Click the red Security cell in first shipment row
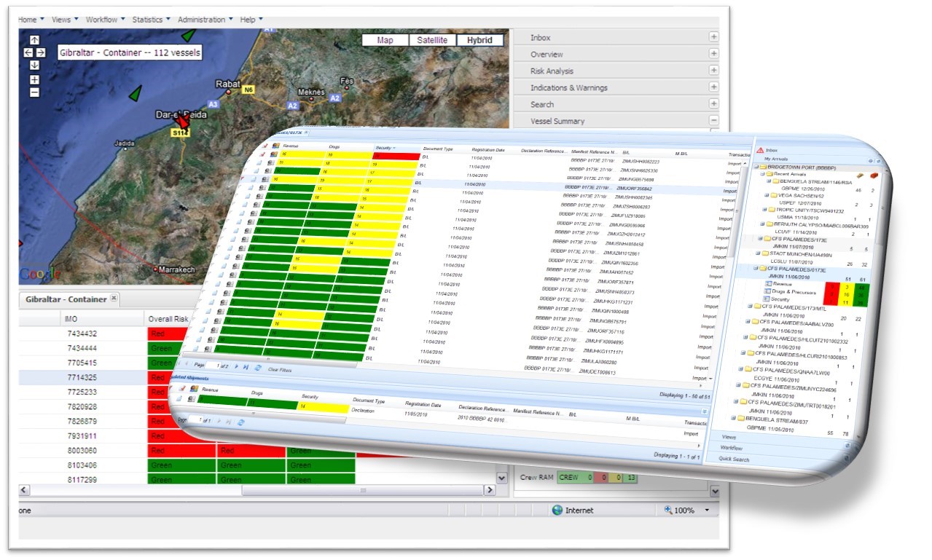Viewport: 932px width, 560px height. click(x=396, y=156)
